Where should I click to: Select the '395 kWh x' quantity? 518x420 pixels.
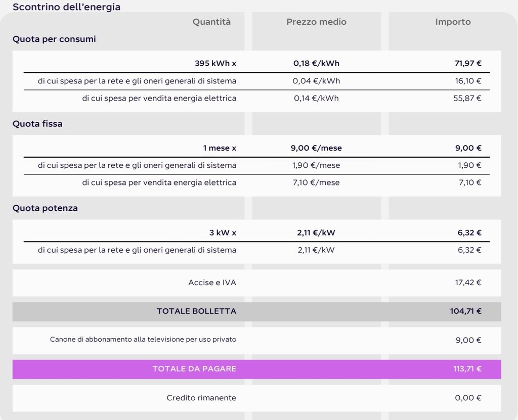(215, 64)
